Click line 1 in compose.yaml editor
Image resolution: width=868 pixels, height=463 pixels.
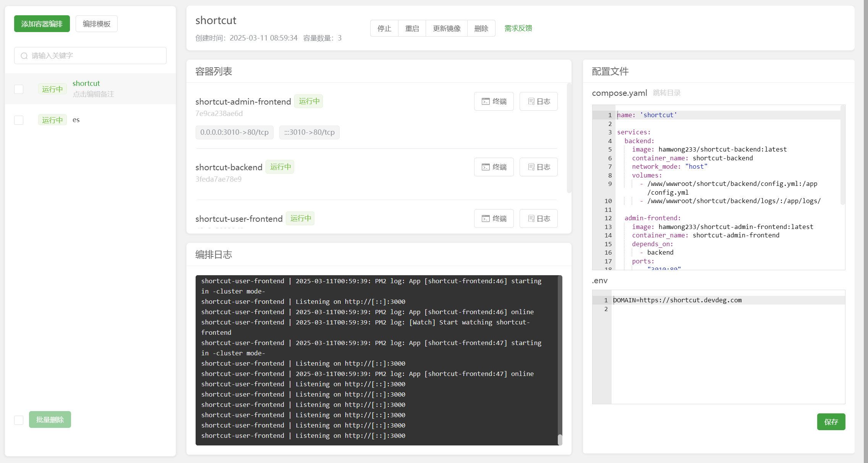728,115
